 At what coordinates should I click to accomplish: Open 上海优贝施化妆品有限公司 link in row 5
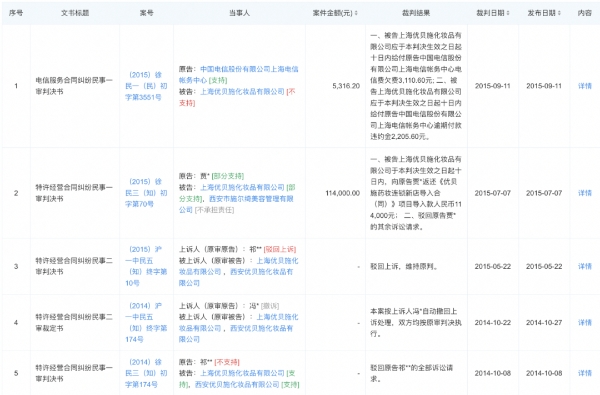[243, 373]
